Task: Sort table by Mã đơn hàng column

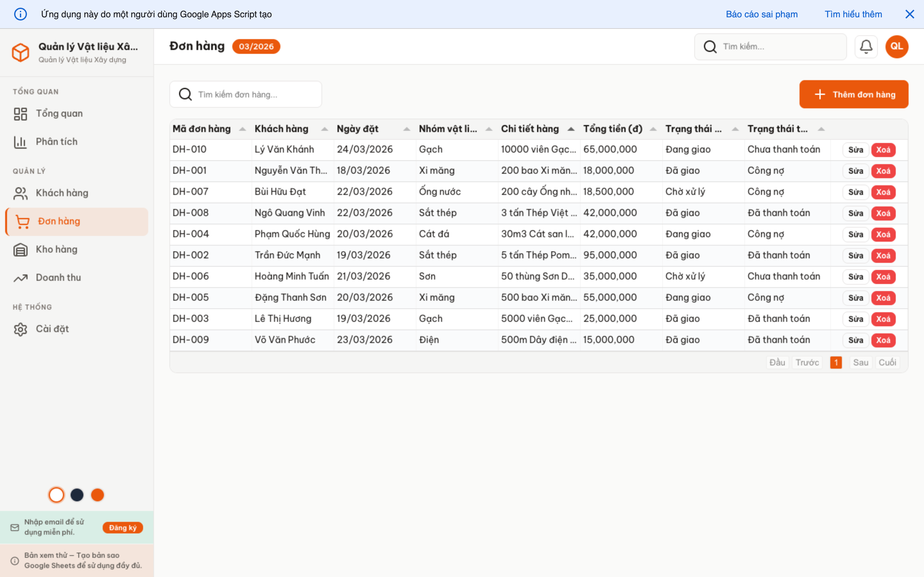Action: pos(243,129)
